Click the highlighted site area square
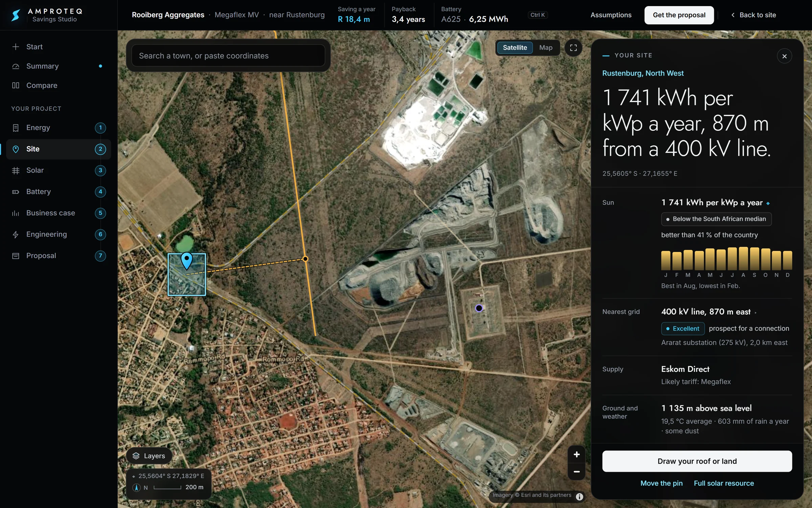Screen dimensions: 812x508 186,274
